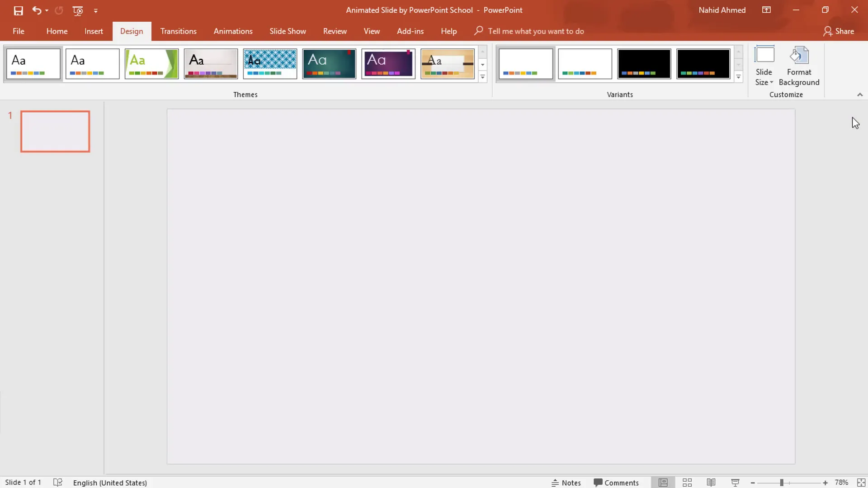
Task: Apply the second white Office theme
Action: point(93,64)
